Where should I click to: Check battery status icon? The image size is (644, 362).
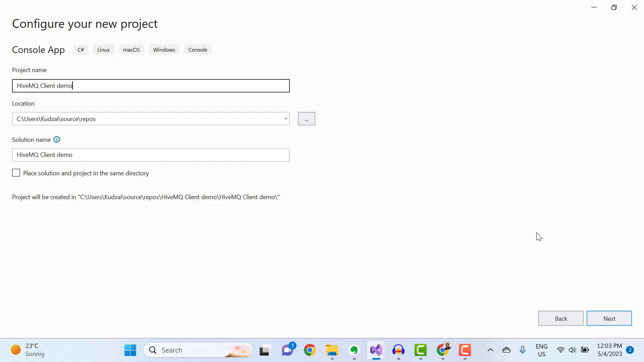pyautogui.click(x=585, y=350)
